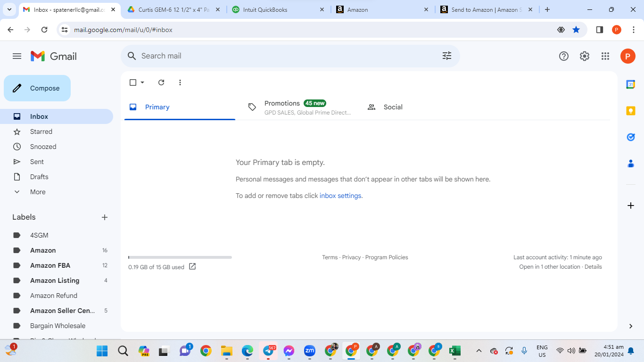Open Google Contacts side panel

click(631, 164)
